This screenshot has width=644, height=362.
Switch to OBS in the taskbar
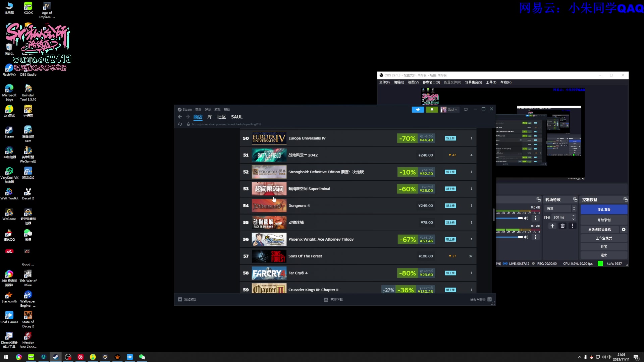pos(68,357)
